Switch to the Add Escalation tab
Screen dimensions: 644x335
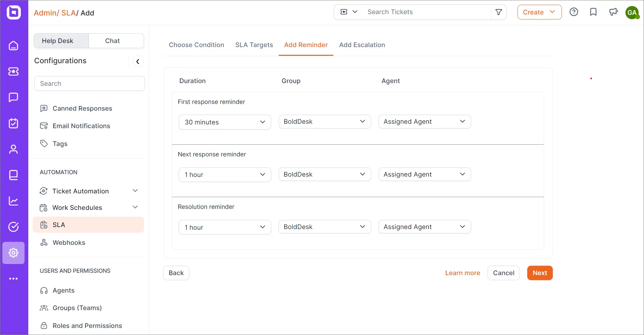click(x=362, y=45)
